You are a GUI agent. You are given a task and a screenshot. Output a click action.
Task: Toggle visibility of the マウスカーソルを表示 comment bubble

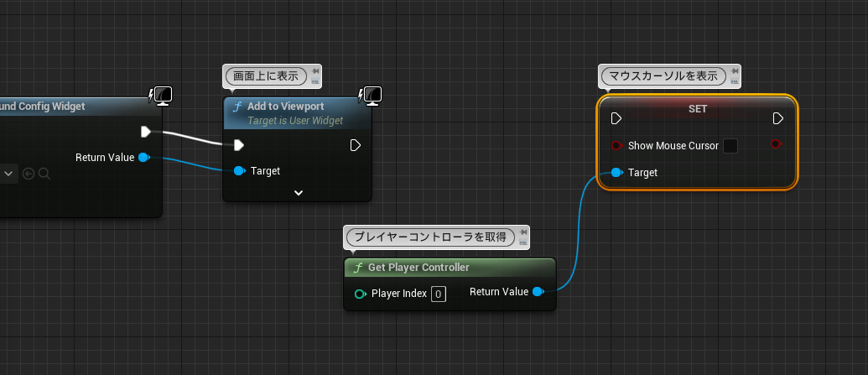pyautogui.click(x=735, y=81)
